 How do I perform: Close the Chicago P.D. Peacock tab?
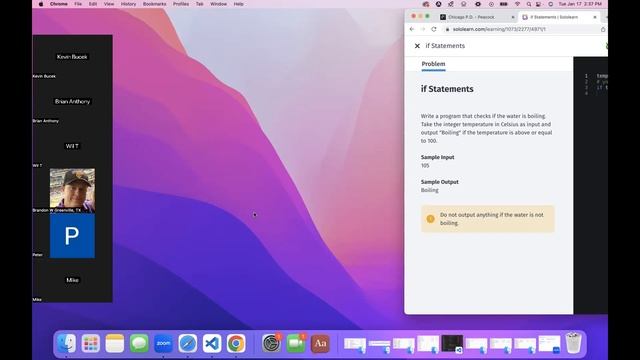[x=513, y=17]
